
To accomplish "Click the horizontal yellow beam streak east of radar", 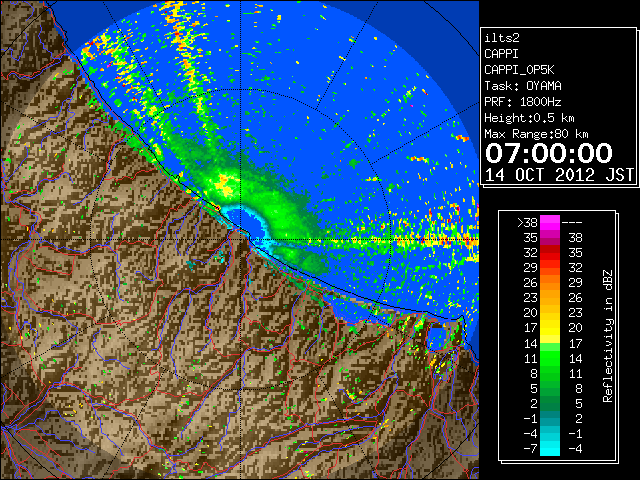I will (404, 240).
